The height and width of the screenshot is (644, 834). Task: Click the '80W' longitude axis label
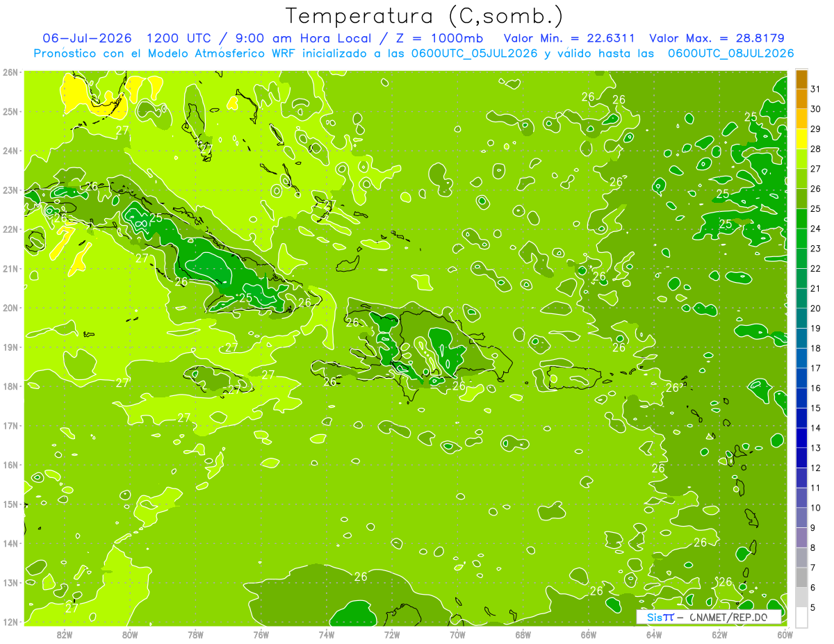(130, 634)
